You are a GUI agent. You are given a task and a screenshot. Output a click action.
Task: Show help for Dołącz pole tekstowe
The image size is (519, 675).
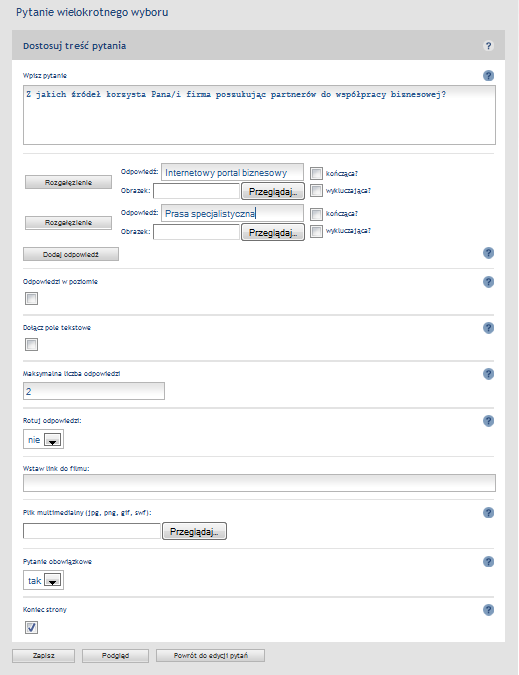tap(488, 328)
